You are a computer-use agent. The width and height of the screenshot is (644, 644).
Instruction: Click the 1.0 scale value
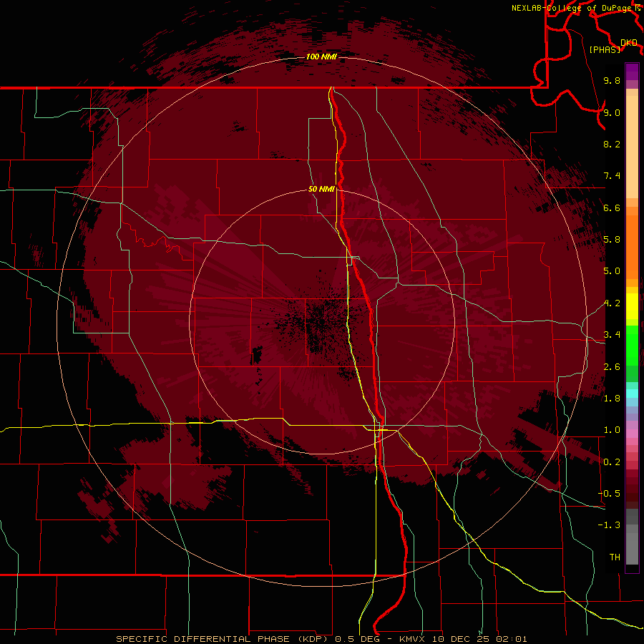click(612, 430)
